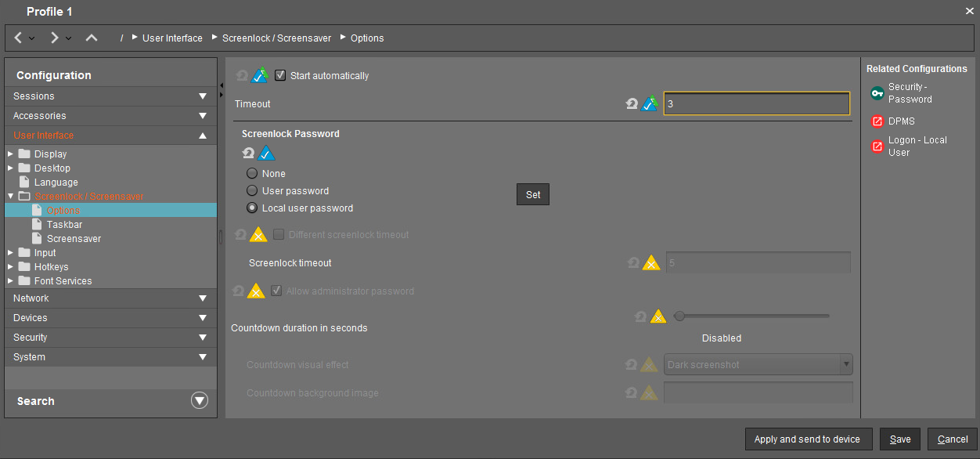The height and width of the screenshot is (459, 980).
Task: Click the forward navigation arrow
Action: point(54,38)
